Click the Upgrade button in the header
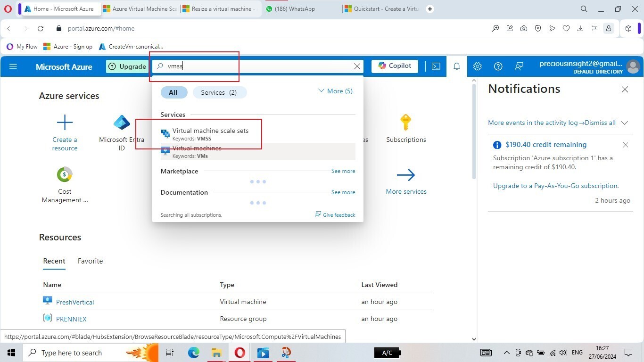 point(127,66)
